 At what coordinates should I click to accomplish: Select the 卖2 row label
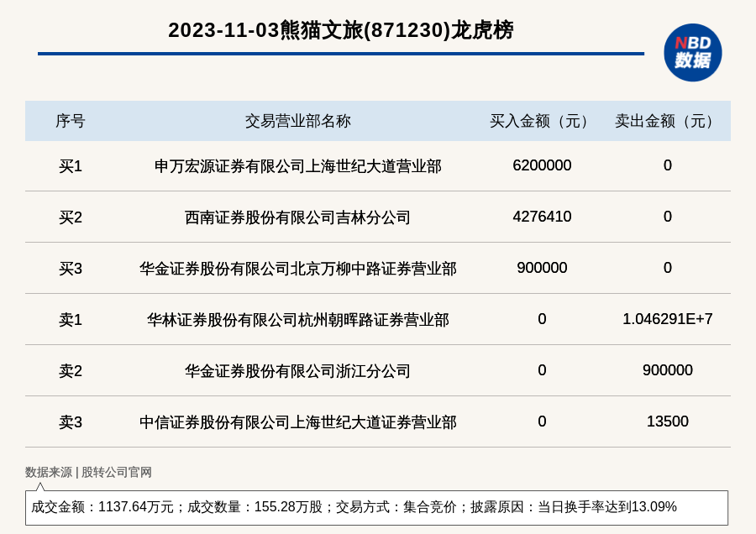tap(71, 371)
